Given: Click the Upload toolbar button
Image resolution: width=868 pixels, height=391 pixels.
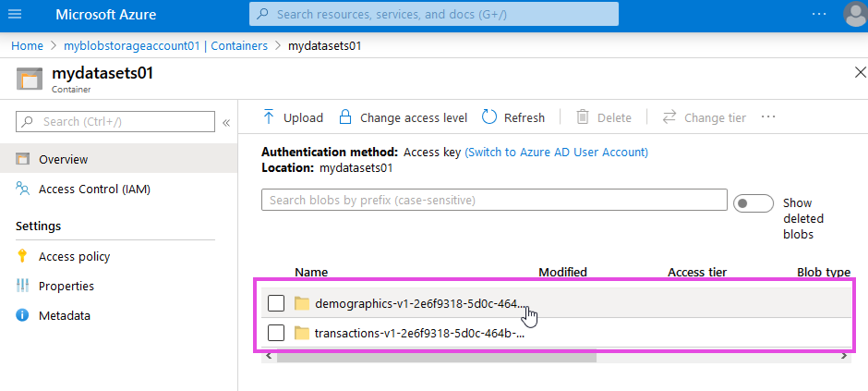Looking at the screenshot, I should pyautogui.click(x=293, y=117).
